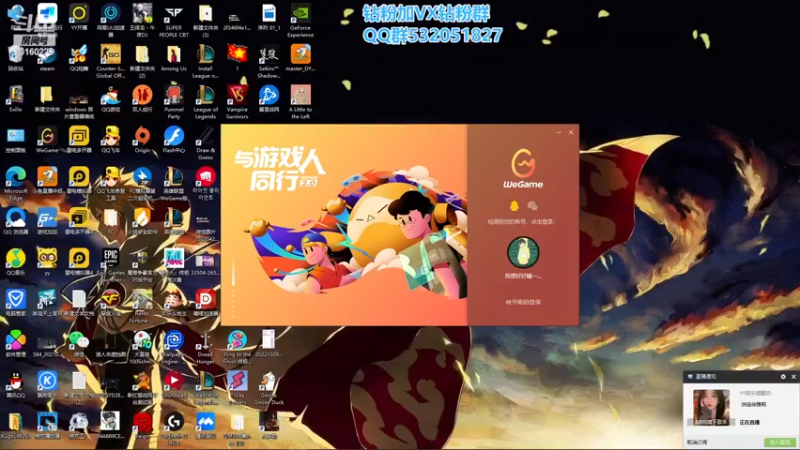Open the red D accelerator shortcut
Screen dimensions: 800x450
(205, 303)
